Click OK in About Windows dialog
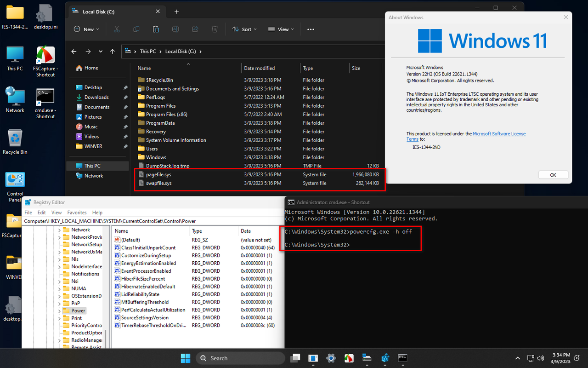 coord(553,175)
